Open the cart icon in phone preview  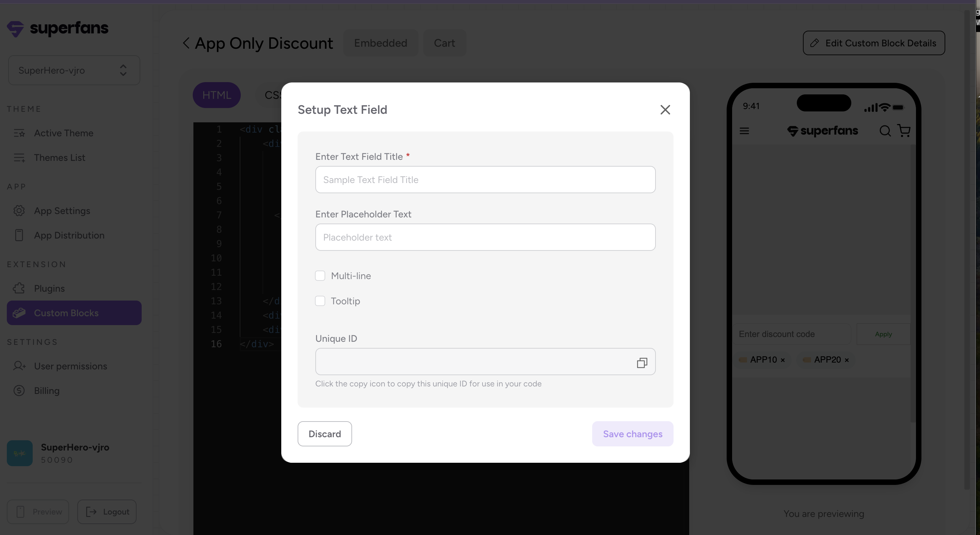(x=904, y=131)
